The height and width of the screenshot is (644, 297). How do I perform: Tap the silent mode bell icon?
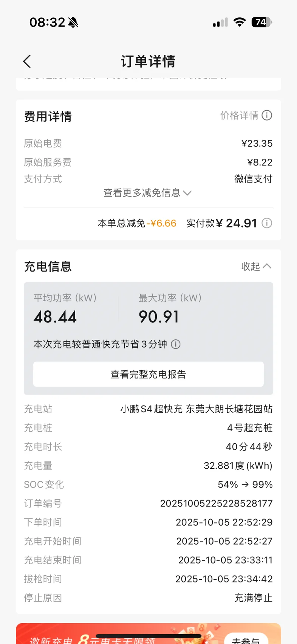[73, 23]
